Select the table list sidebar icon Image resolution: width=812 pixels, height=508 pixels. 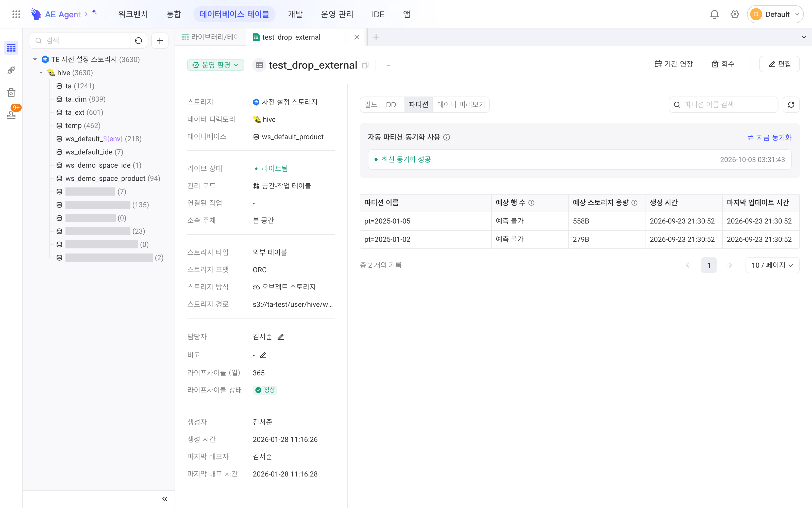tap(11, 48)
